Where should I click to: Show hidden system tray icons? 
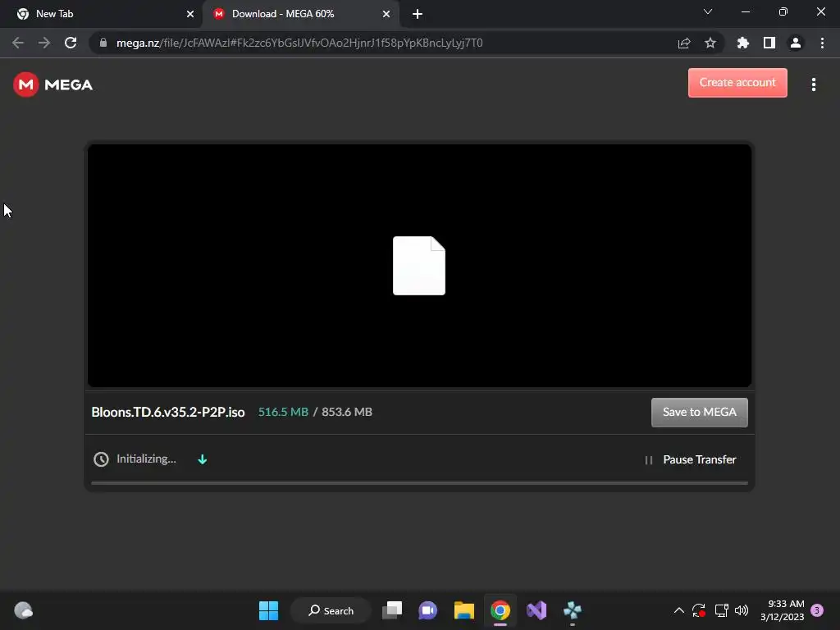click(x=678, y=610)
